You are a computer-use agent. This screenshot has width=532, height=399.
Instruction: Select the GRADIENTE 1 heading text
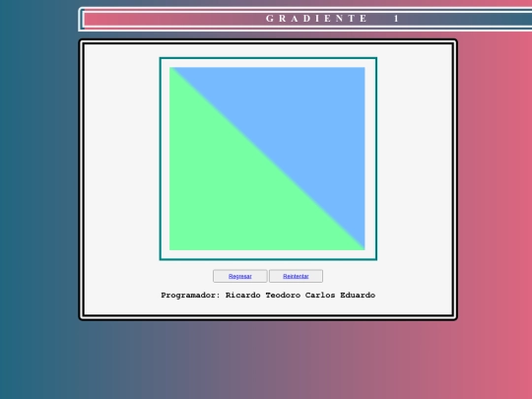[x=332, y=19]
